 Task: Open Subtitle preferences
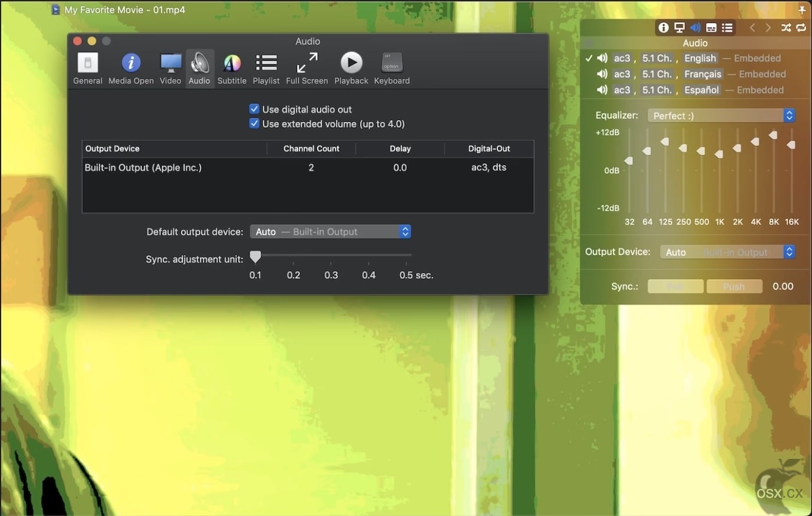coord(232,69)
